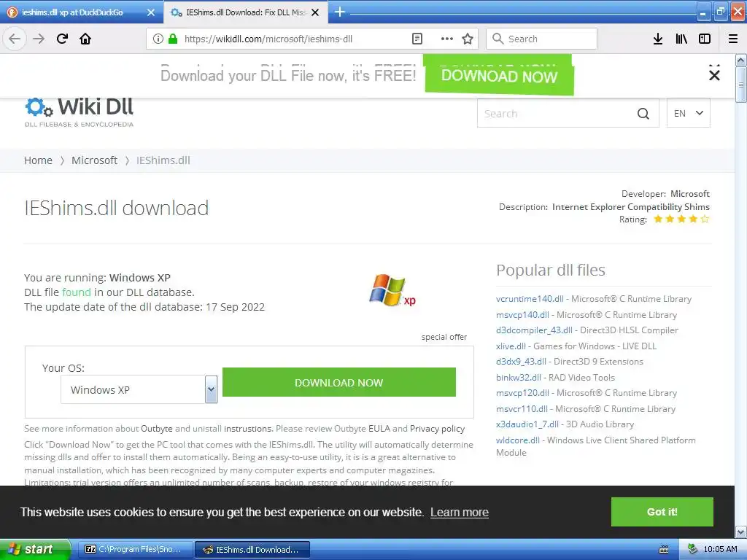Reload the page with the refresh icon
The image size is (747, 560).
click(62, 39)
